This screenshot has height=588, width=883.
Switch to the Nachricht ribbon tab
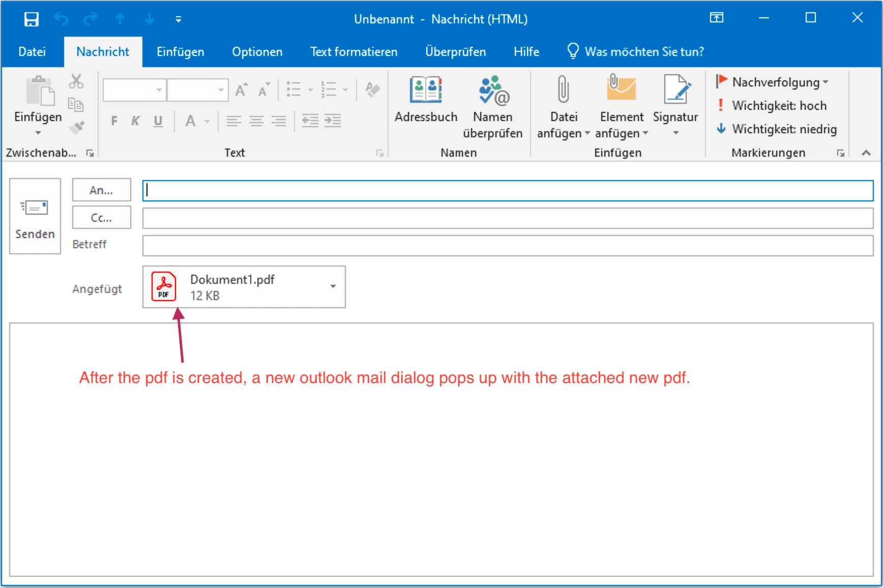[103, 52]
